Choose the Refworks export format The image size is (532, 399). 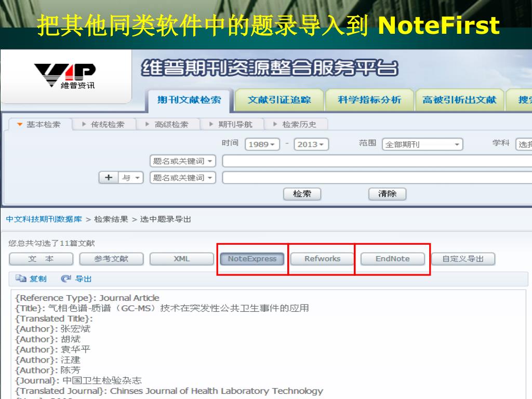coord(322,259)
